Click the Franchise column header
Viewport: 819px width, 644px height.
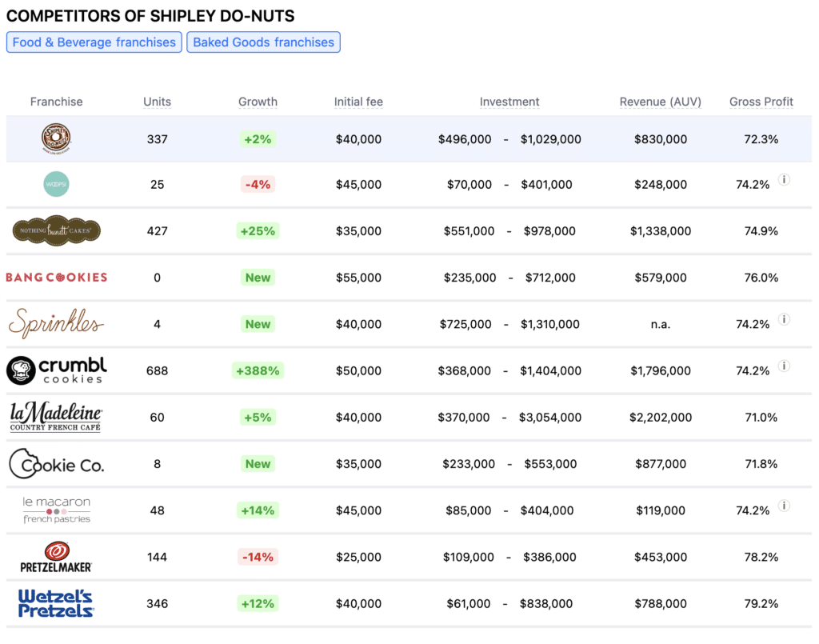(57, 102)
